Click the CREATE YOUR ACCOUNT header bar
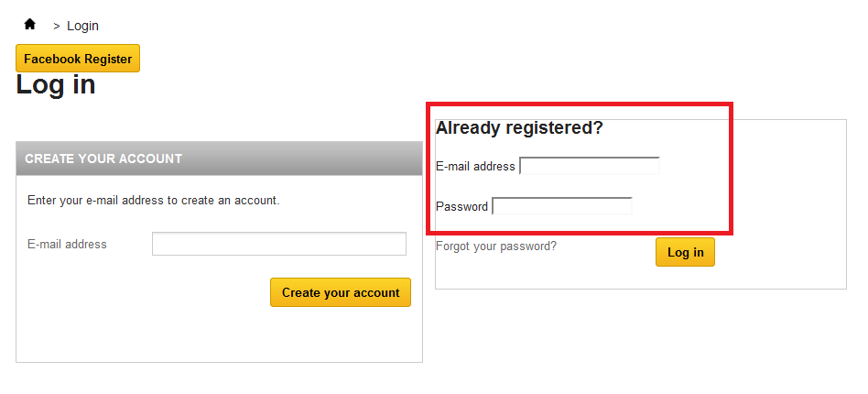 coord(219,159)
